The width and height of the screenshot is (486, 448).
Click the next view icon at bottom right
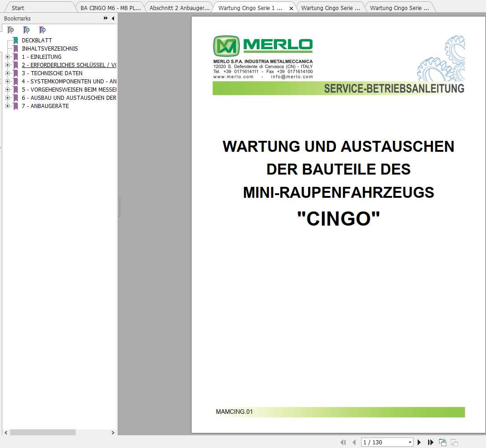pyautogui.click(x=454, y=442)
